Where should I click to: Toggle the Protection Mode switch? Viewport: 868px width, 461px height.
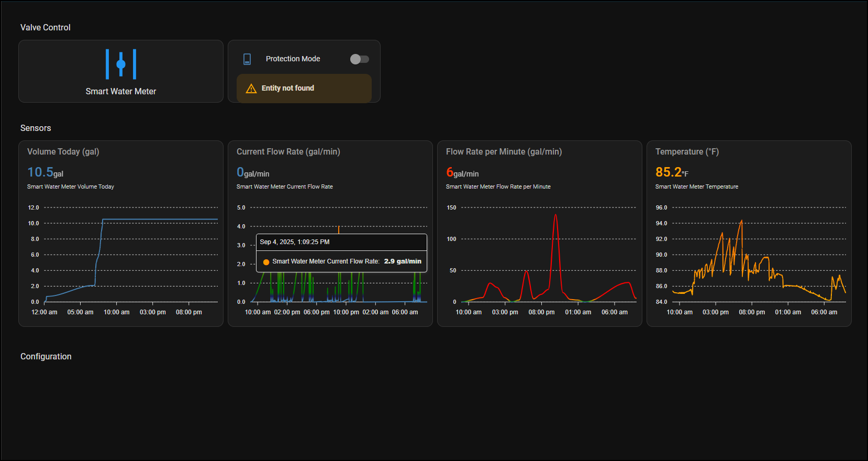click(x=359, y=59)
